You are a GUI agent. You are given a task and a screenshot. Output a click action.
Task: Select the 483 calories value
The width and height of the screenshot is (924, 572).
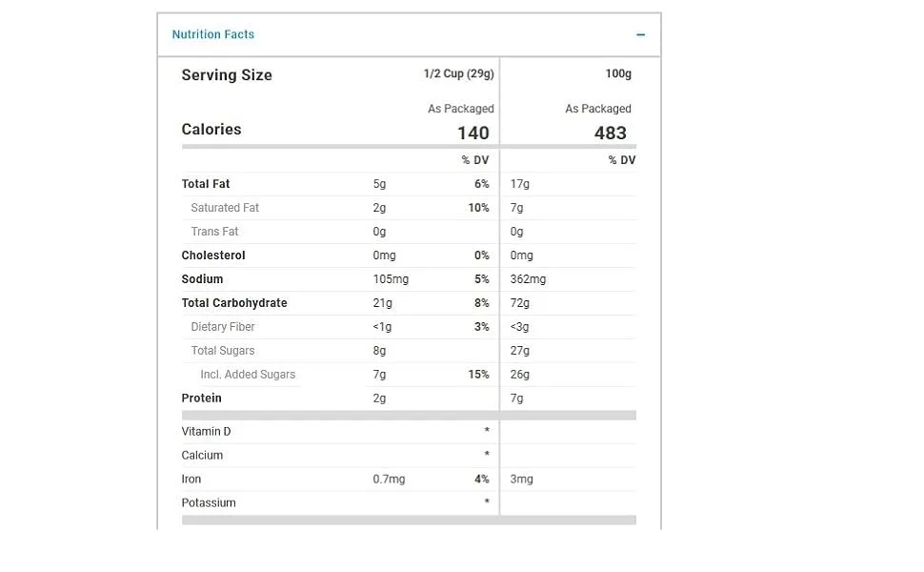point(610,133)
